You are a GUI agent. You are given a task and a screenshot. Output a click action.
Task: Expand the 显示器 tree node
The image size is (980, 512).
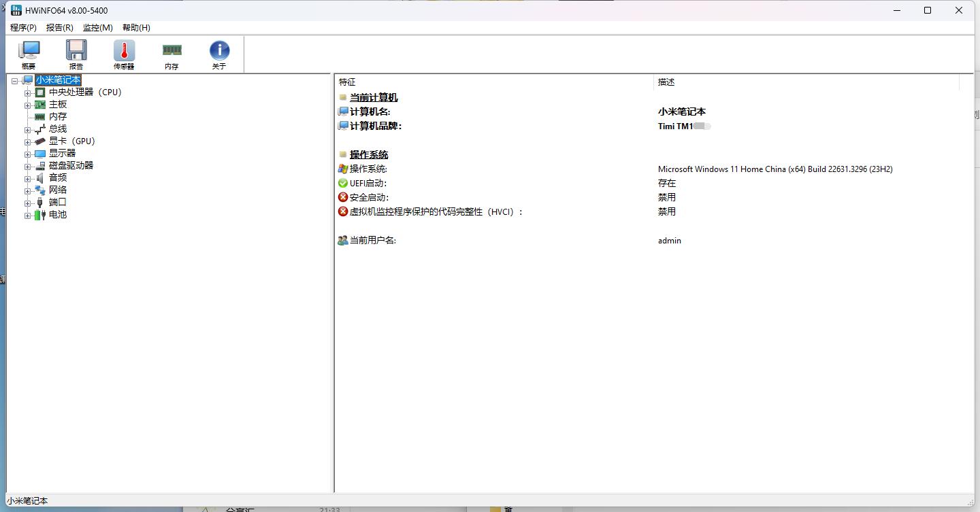pyautogui.click(x=28, y=154)
